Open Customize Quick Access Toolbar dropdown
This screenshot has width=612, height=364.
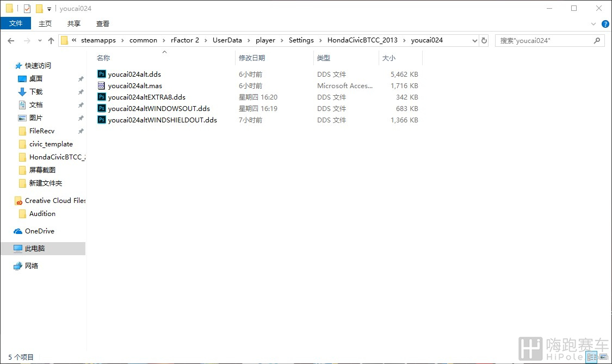[49, 9]
